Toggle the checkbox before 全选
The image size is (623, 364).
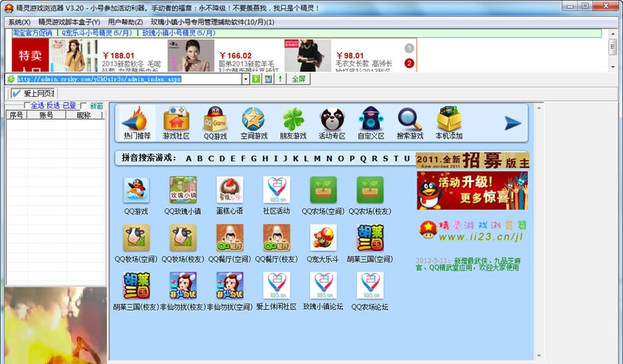[x=26, y=105]
